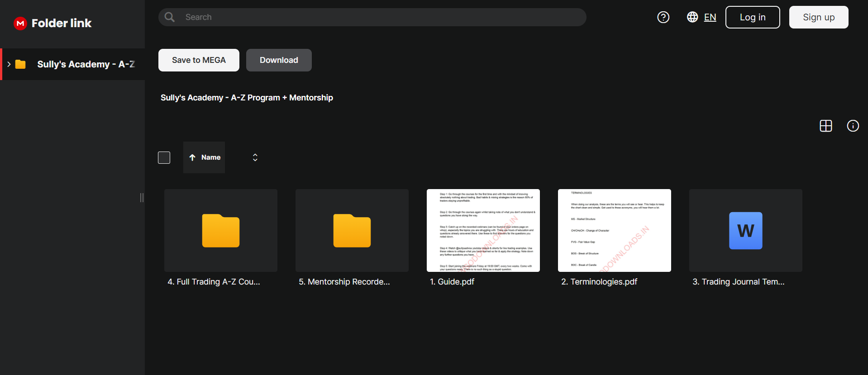Expand Sully's Academy tree chevron
This screenshot has height=375, width=868.
pyautogui.click(x=9, y=64)
